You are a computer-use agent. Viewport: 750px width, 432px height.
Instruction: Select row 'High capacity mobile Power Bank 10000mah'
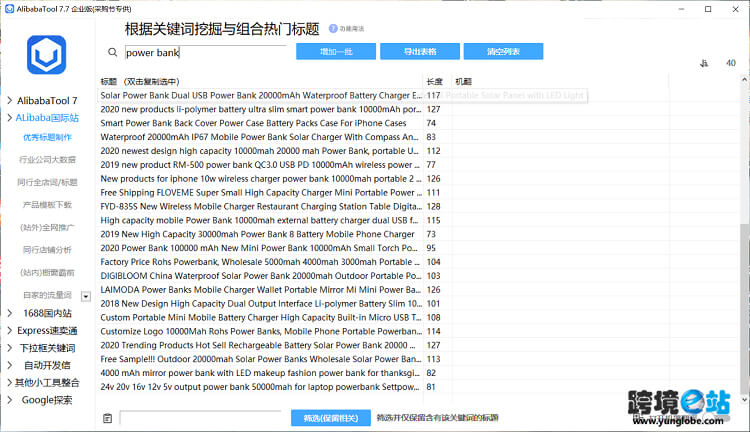click(x=261, y=220)
